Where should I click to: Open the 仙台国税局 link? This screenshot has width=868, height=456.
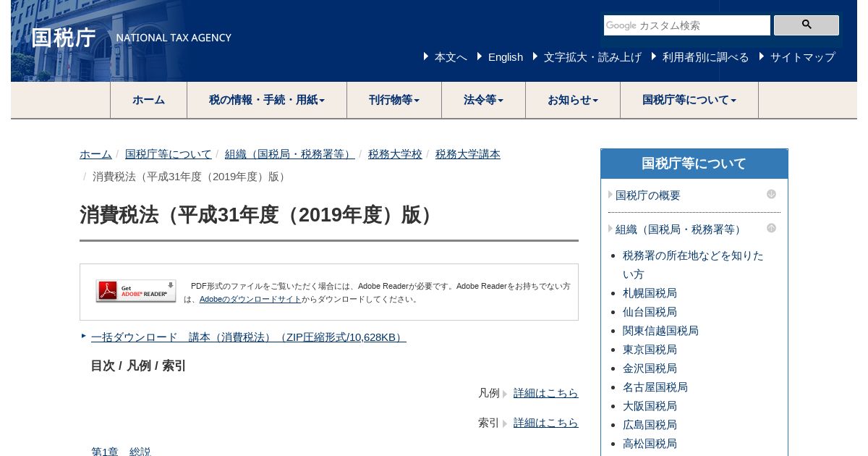650,312
